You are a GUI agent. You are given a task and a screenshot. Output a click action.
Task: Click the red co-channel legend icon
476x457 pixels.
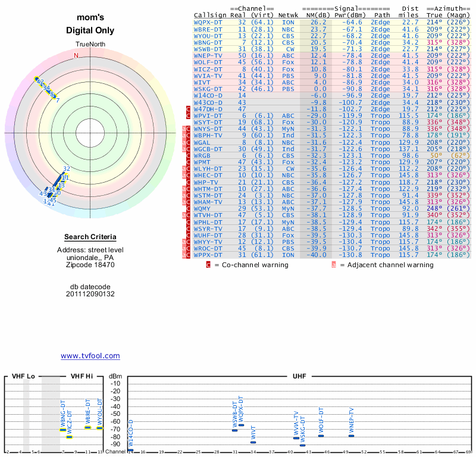pyautogui.click(x=208, y=265)
